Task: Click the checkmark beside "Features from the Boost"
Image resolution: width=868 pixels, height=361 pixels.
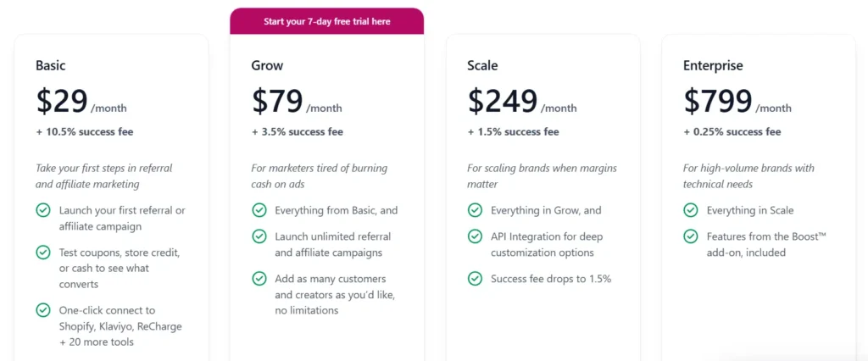Action: click(691, 236)
